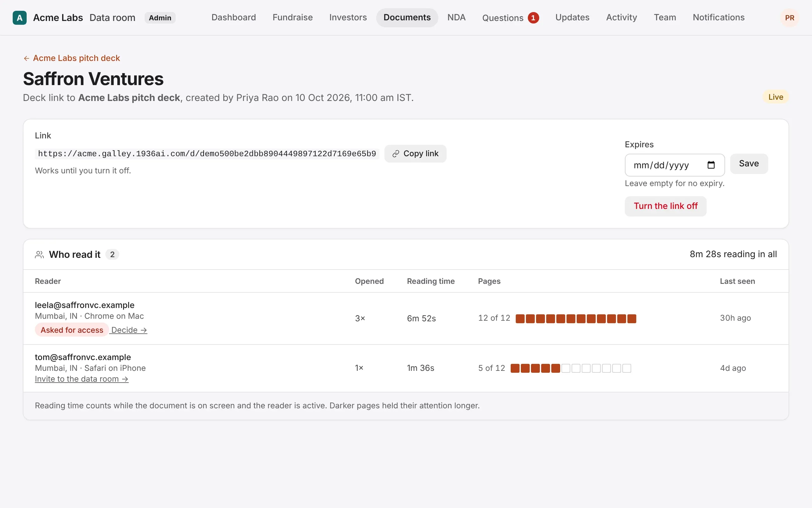Click Decide link for leela's access request
The width and height of the screenshot is (812, 508).
click(x=129, y=330)
